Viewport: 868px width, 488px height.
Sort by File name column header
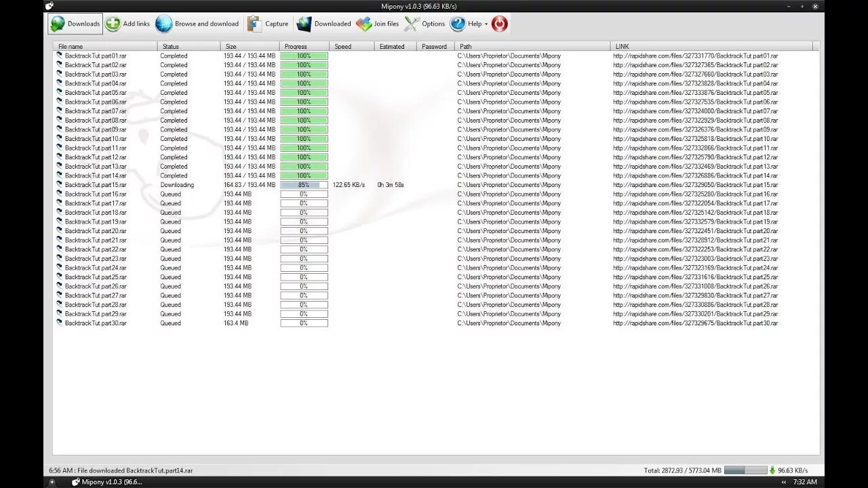(106, 47)
